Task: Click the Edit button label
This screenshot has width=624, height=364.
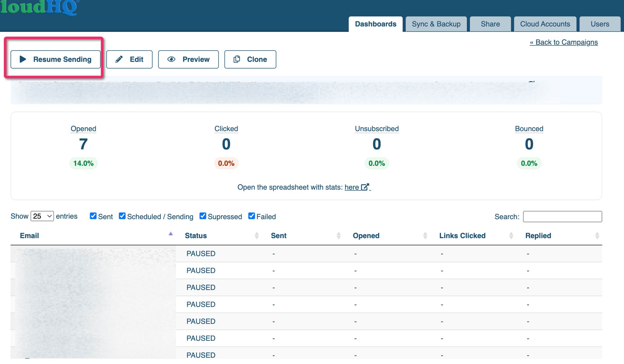Action: point(136,59)
